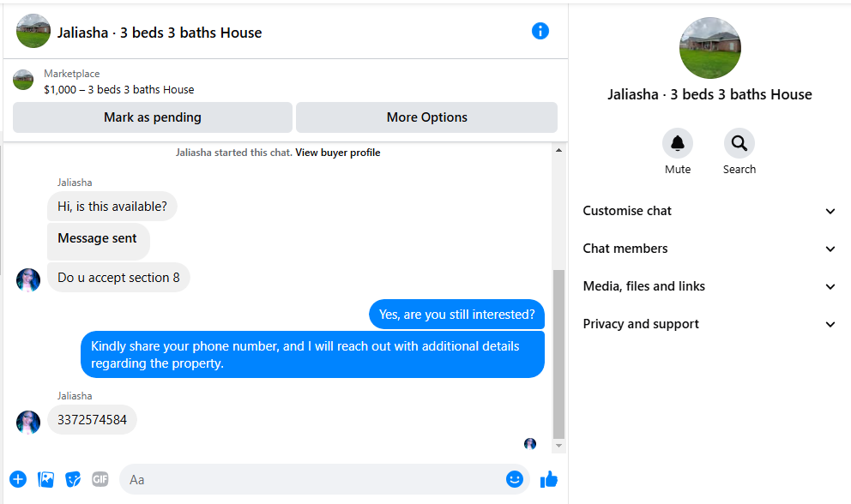Viewport: 851px width, 504px height.
Task: Open the emoji picker smiley icon
Action: 515,478
